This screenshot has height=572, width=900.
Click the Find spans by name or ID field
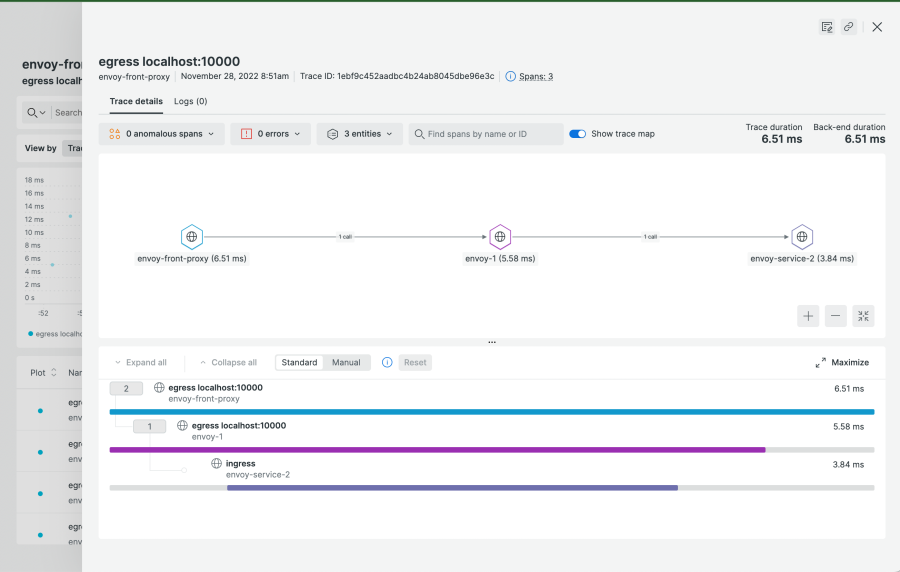point(486,134)
